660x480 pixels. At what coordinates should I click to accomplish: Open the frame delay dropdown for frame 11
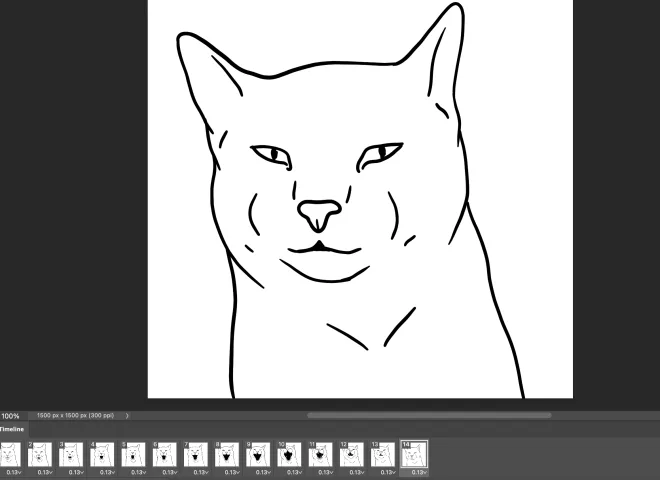[x=321, y=472]
